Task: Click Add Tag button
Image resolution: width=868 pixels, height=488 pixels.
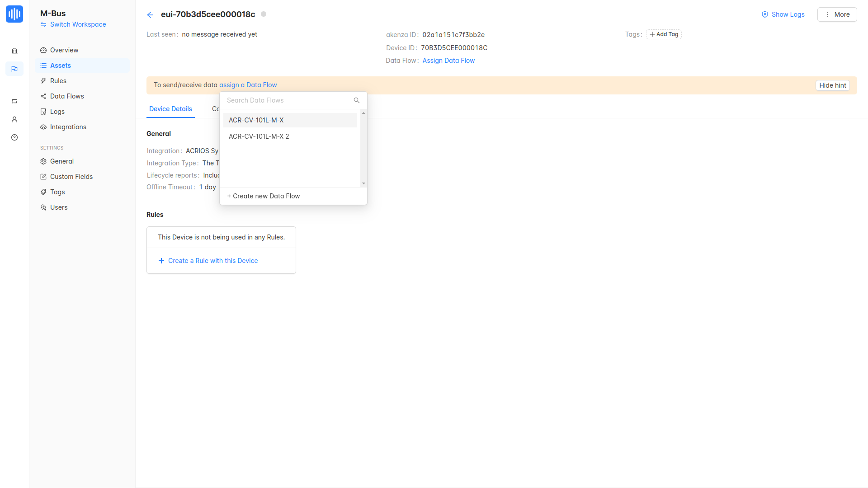Action: [664, 34]
